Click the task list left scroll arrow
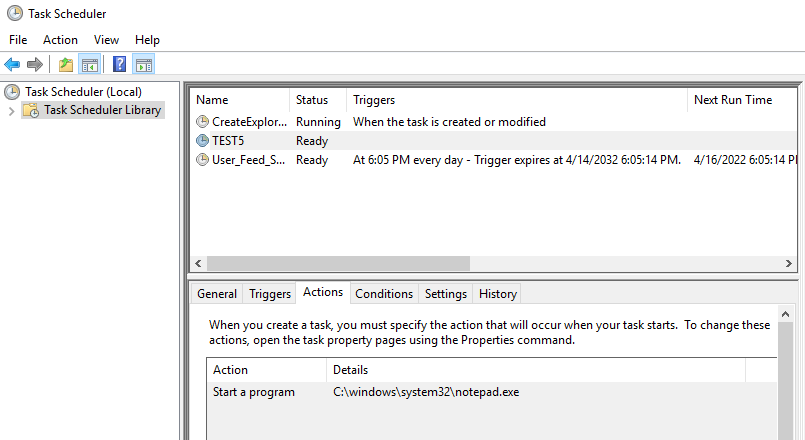This screenshot has width=805, height=440. tap(198, 263)
